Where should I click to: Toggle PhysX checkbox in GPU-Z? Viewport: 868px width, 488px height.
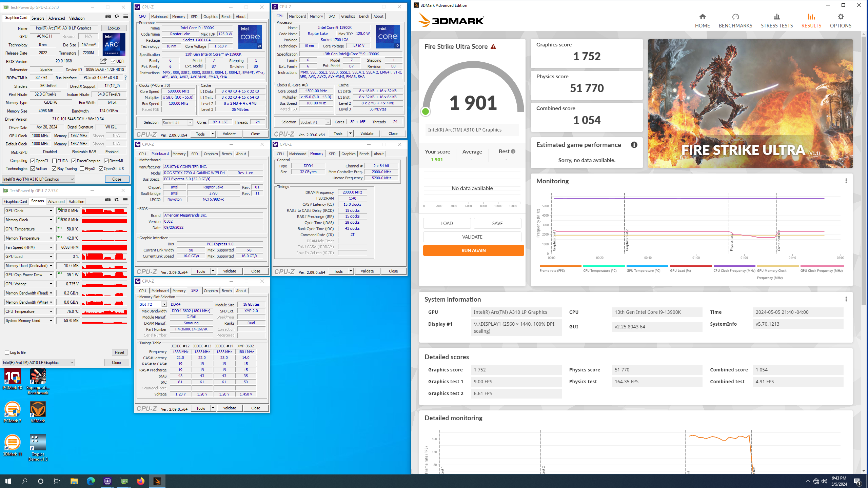coord(82,169)
